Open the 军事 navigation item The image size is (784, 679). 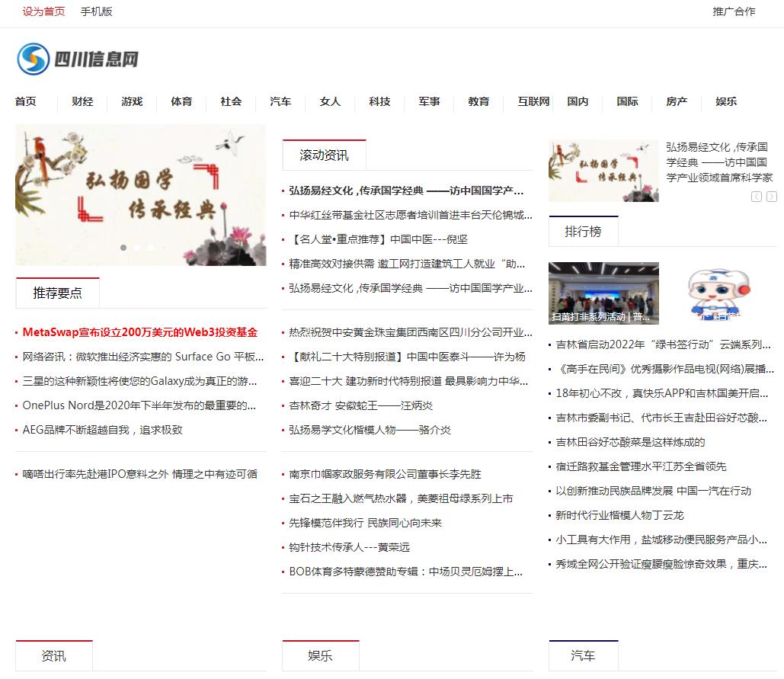429,101
